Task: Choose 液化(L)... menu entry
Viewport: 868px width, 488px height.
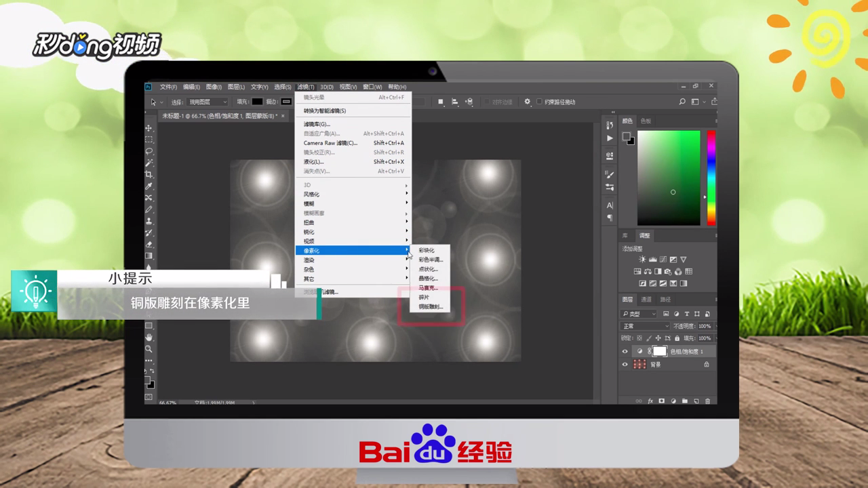Action: click(353, 162)
